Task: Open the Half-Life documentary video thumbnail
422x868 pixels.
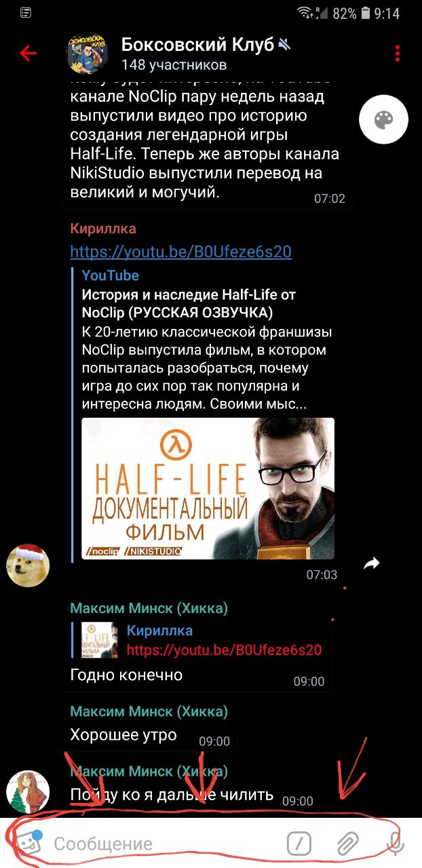Action: (208, 488)
